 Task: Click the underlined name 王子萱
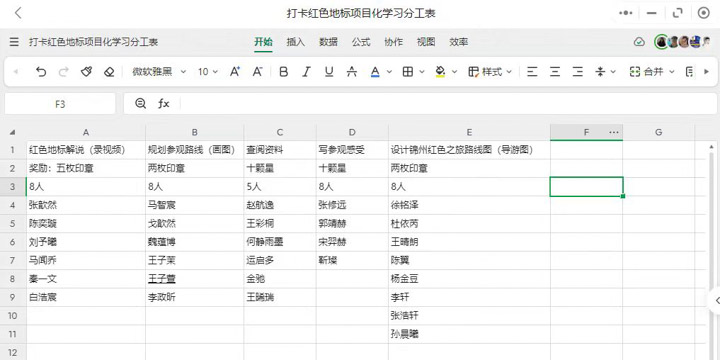pyautogui.click(x=161, y=279)
